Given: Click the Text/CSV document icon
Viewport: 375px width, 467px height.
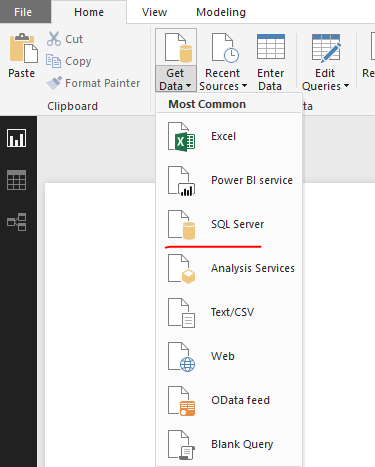Looking at the screenshot, I should point(181,313).
